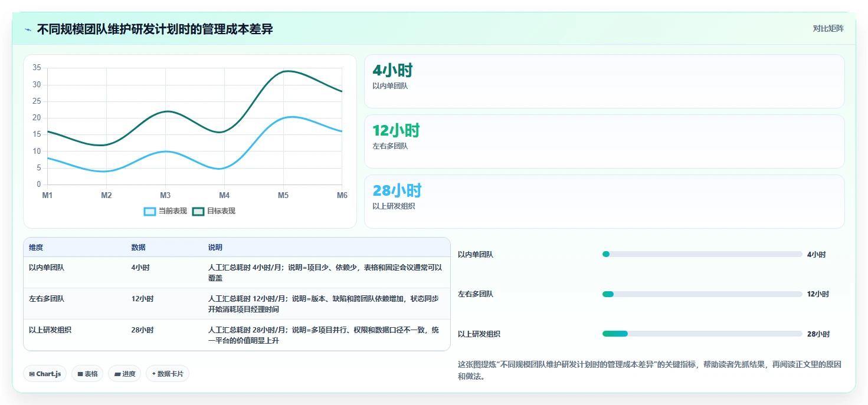Click the 4小时 cell in the table

tap(140, 268)
